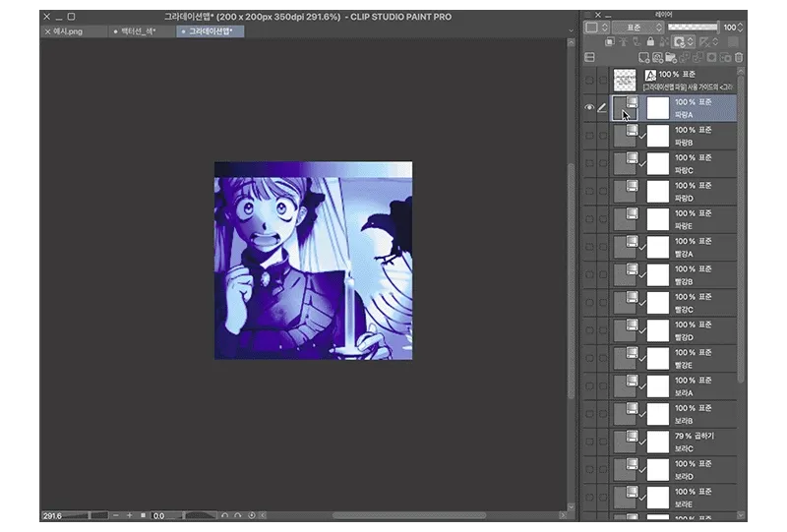Show the 파랑C layer
The width and height of the screenshot is (787, 532).
[x=589, y=163]
